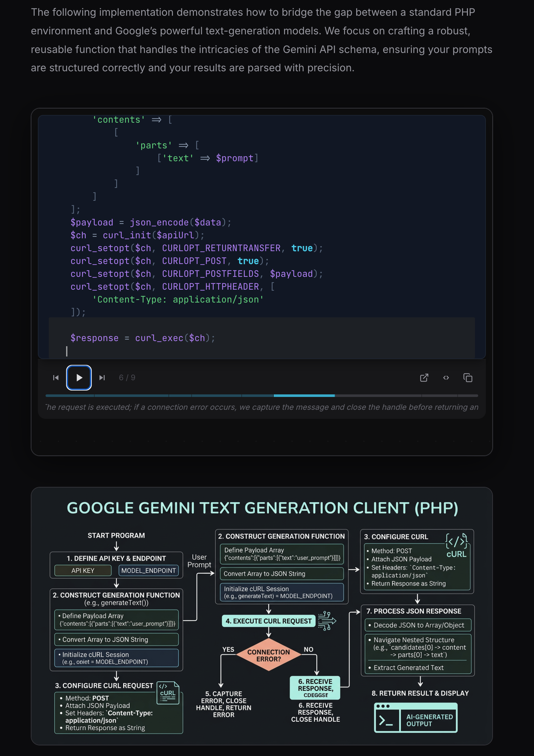Click the AI-GENERATED OUTPUT terminal graphic
The image size is (534, 756).
(x=416, y=718)
